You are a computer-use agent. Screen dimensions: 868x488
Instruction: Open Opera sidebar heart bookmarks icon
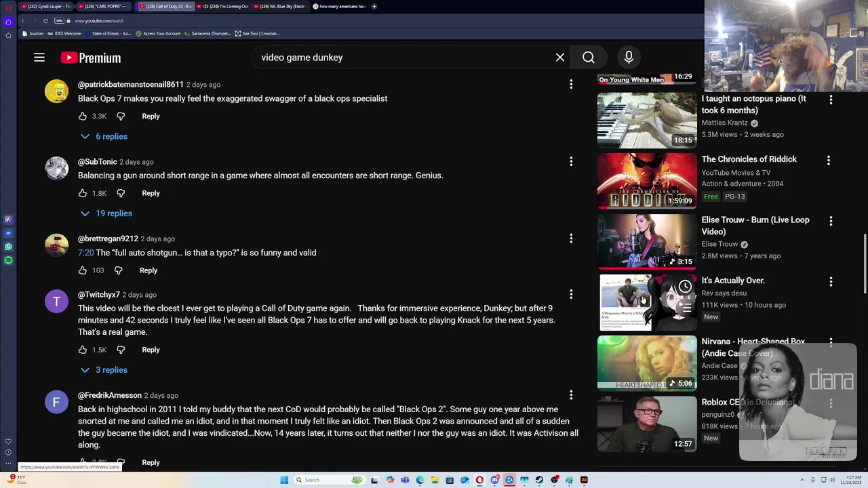[x=8, y=441]
